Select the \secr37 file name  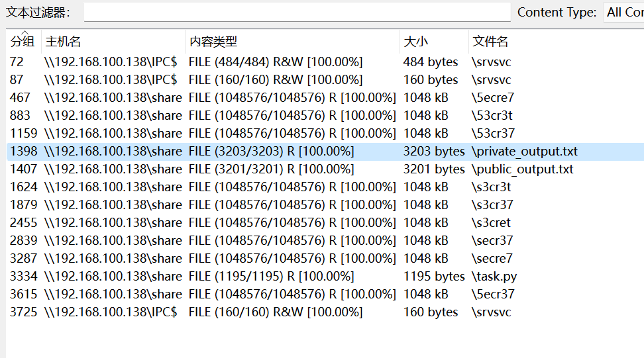(492, 241)
